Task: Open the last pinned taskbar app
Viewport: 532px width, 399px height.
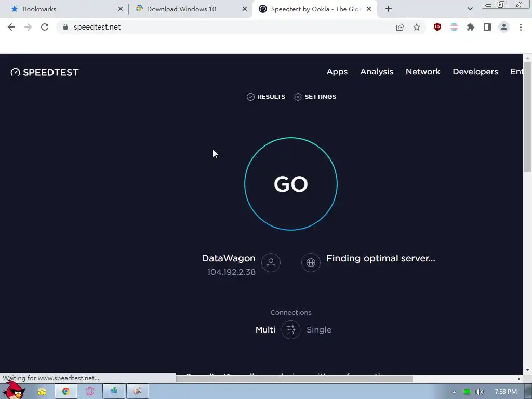Action: coord(137,392)
